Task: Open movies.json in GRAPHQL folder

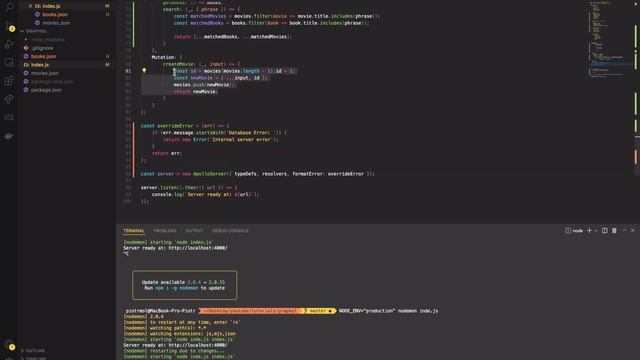Action: coord(45,73)
